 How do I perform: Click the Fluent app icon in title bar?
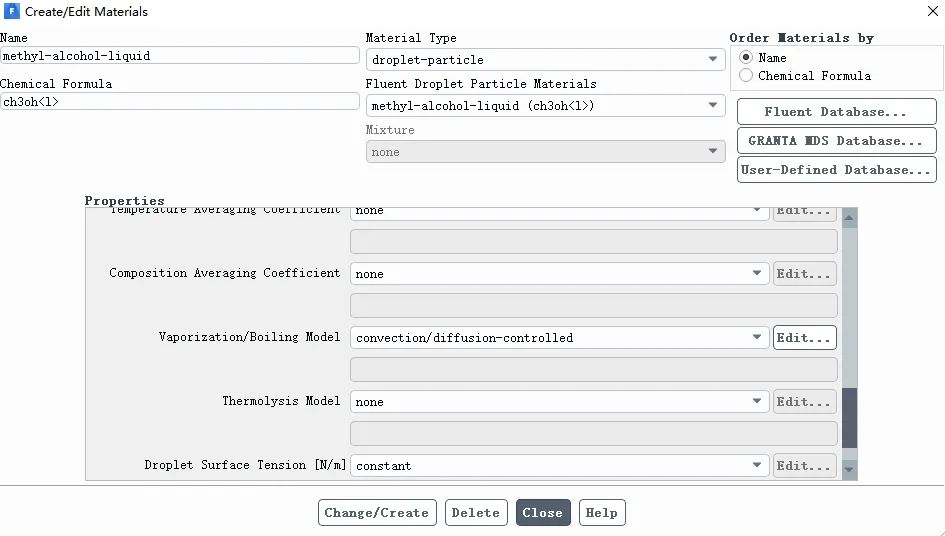point(12,12)
